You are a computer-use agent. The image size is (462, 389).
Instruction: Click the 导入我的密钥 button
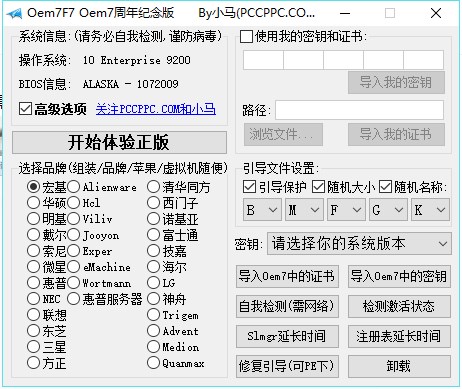[396, 82]
